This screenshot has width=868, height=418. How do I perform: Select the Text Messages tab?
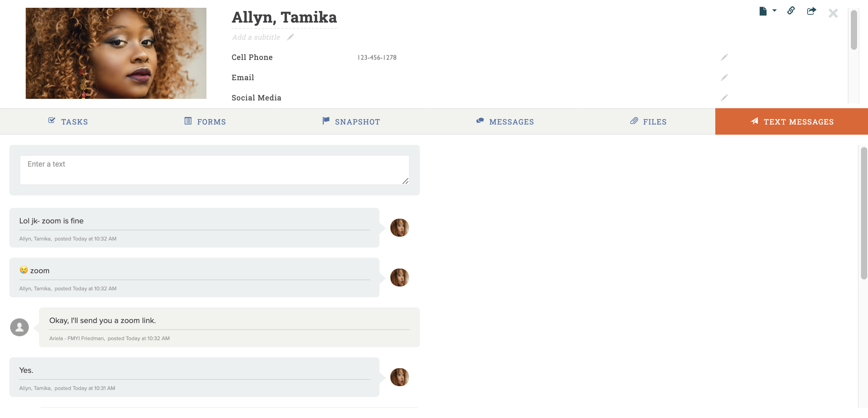(792, 122)
